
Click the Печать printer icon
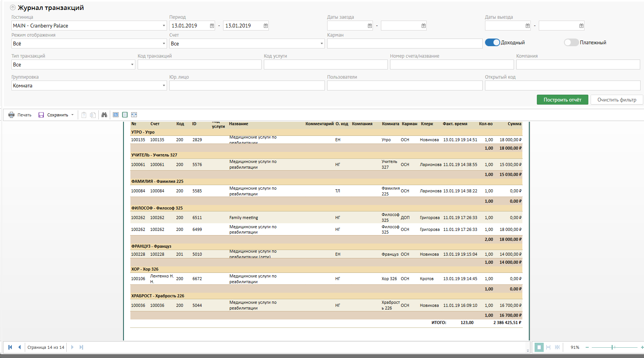[11, 115]
